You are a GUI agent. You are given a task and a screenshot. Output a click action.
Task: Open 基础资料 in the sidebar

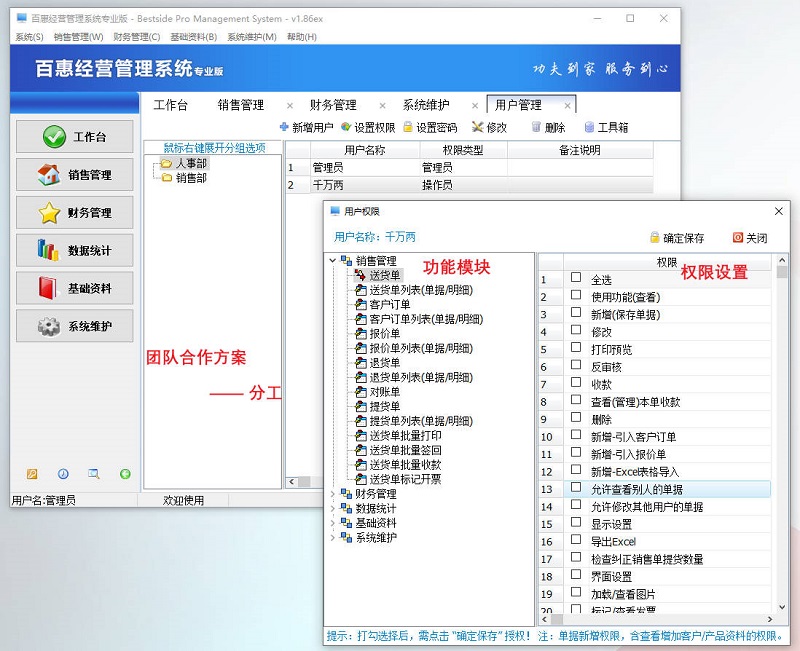74,288
